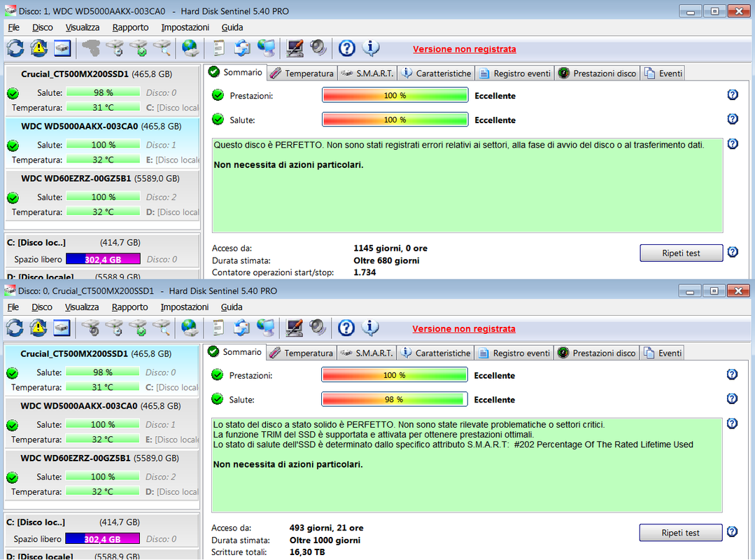
Task: Click Prestazioni 100 % gradient bar in top window
Action: click(395, 95)
